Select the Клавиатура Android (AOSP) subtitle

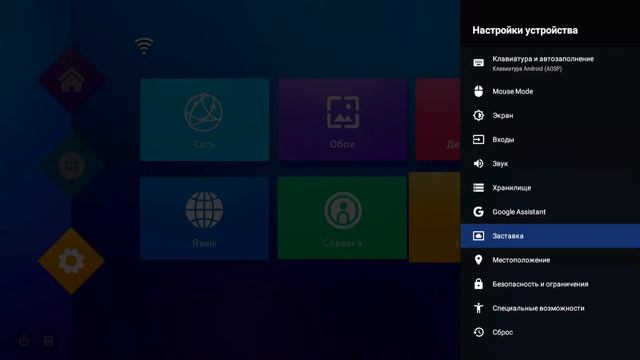pyautogui.click(x=527, y=69)
